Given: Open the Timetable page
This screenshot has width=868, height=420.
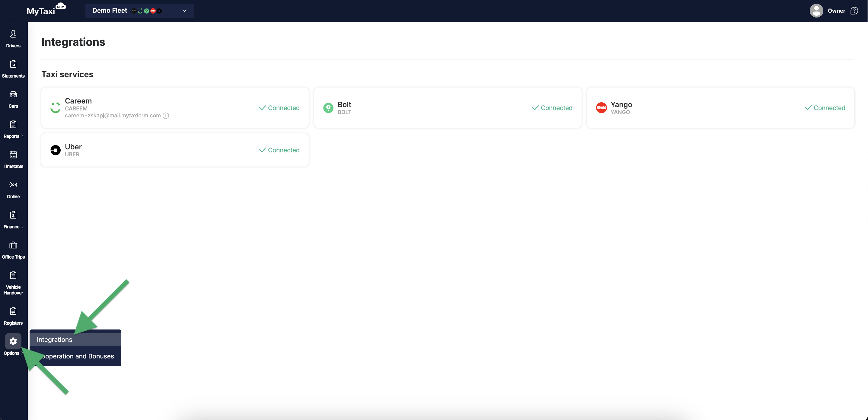Looking at the screenshot, I should point(13,160).
